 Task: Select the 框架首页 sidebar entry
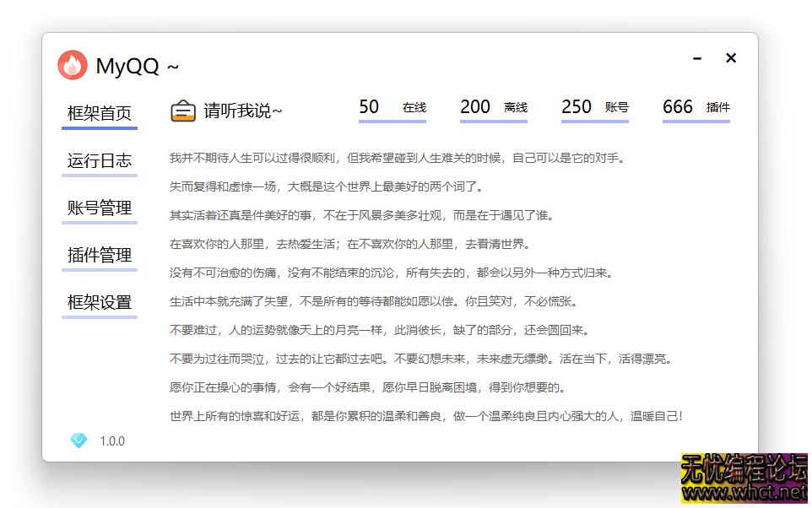pyautogui.click(x=99, y=111)
